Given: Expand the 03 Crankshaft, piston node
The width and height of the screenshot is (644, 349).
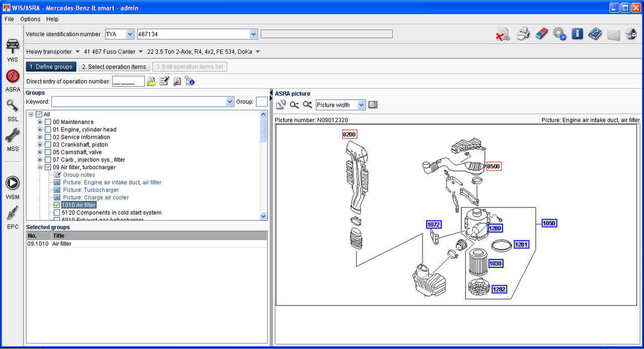Looking at the screenshot, I should tap(40, 145).
